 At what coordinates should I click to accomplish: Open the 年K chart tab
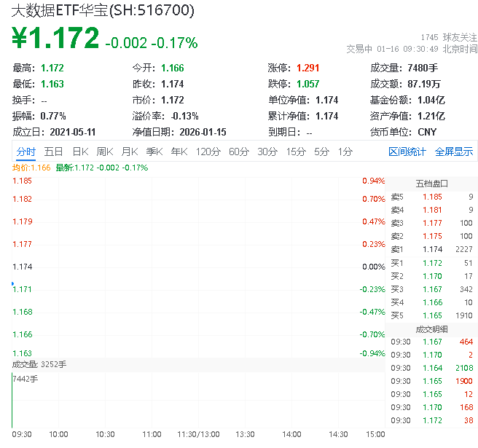[179, 152]
